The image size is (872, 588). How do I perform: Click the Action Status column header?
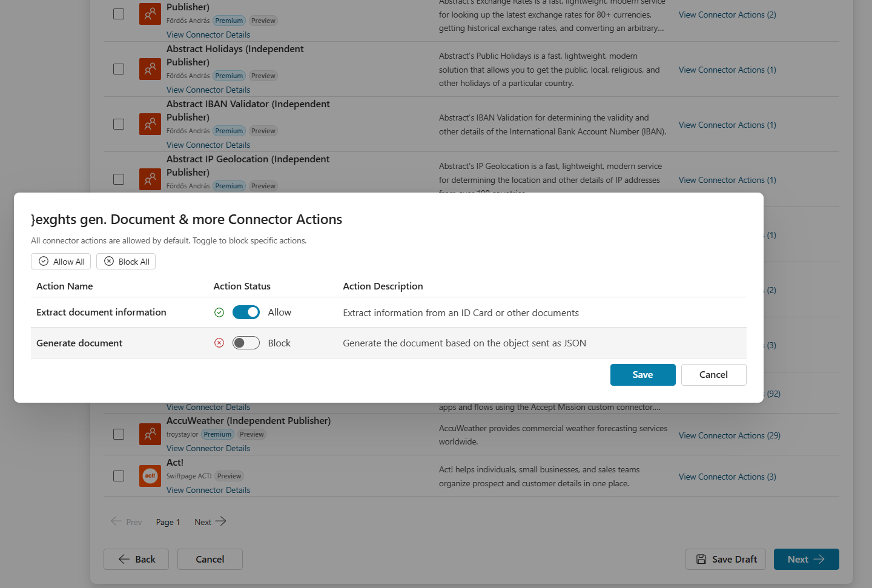click(x=242, y=286)
